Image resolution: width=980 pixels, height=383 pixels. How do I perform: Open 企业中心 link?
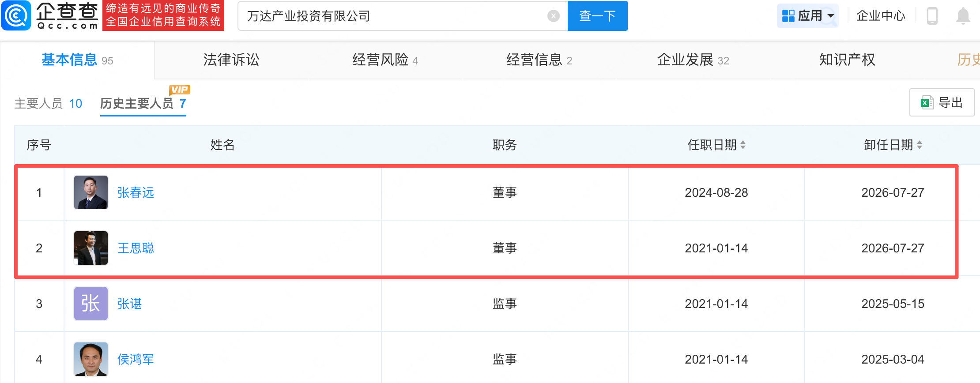pyautogui.click(x=881, y=16)
